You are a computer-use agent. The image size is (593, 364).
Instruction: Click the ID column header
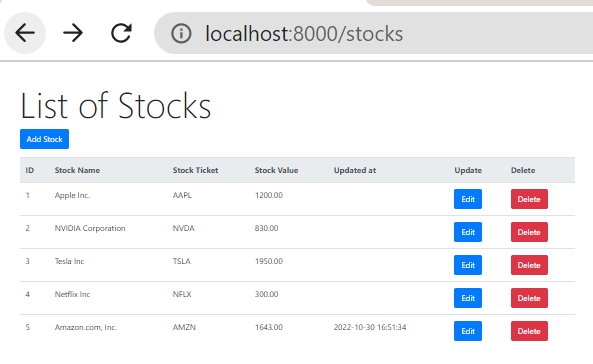pos(29,170)
